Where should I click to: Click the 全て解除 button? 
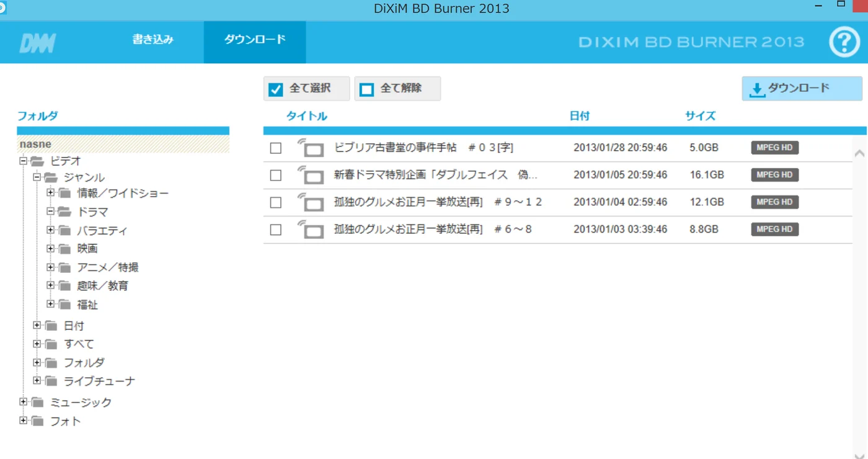click(x=397, y=89)
